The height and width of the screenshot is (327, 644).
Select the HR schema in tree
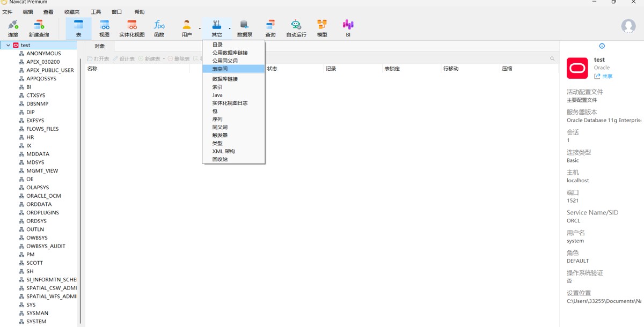pos(30,137)
